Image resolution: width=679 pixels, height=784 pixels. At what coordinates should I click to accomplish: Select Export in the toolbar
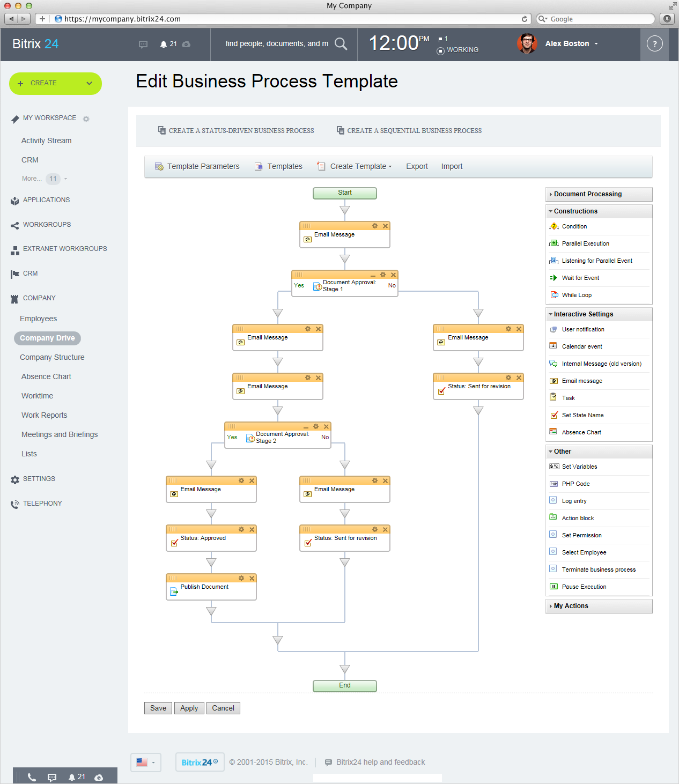pos(417,166)
